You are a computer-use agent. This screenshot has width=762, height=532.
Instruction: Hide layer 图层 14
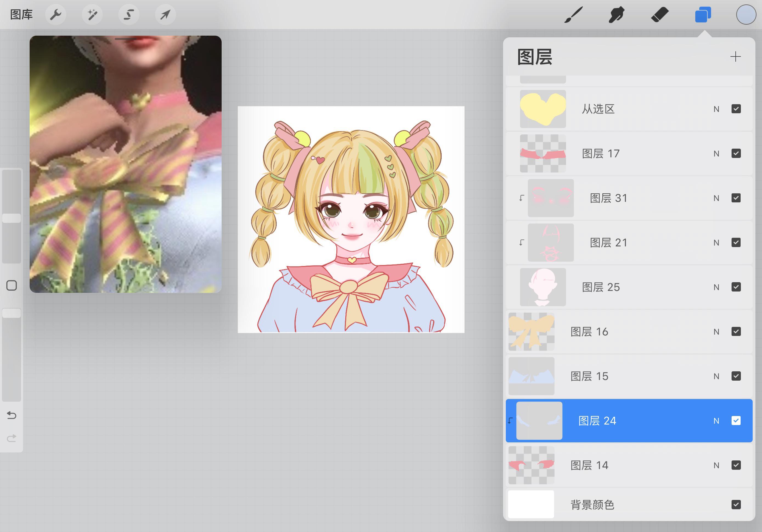tap(736, 465)
